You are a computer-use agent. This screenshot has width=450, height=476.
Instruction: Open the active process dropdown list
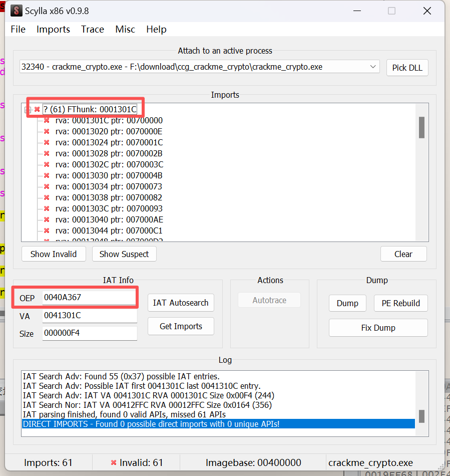(x=373, y=67)
